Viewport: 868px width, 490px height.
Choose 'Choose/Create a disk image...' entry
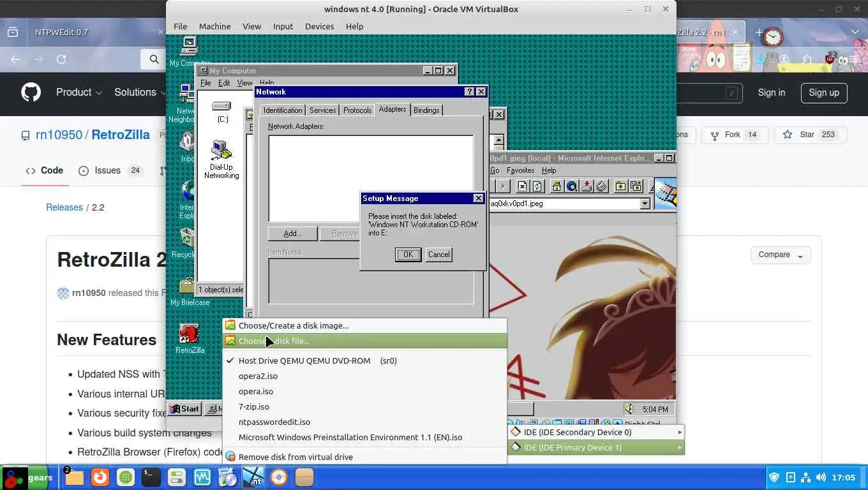[364, 325]
